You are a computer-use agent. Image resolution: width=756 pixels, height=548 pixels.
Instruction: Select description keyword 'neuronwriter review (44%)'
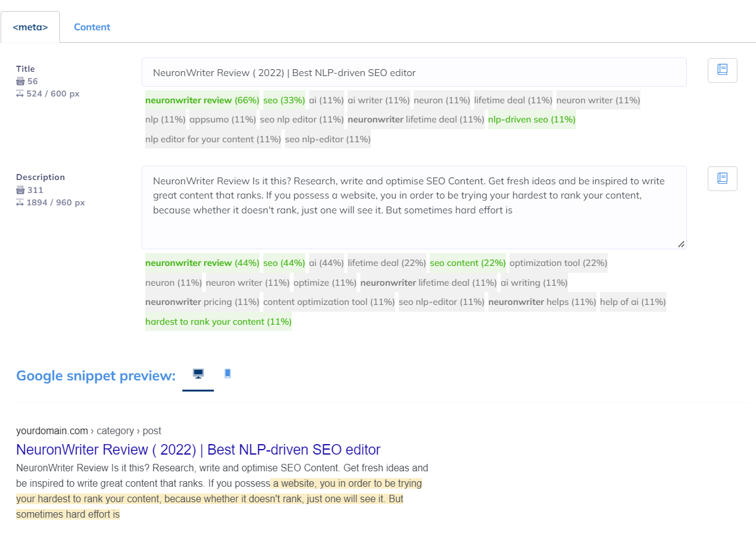pyautogui.click(x=202, y=263)
